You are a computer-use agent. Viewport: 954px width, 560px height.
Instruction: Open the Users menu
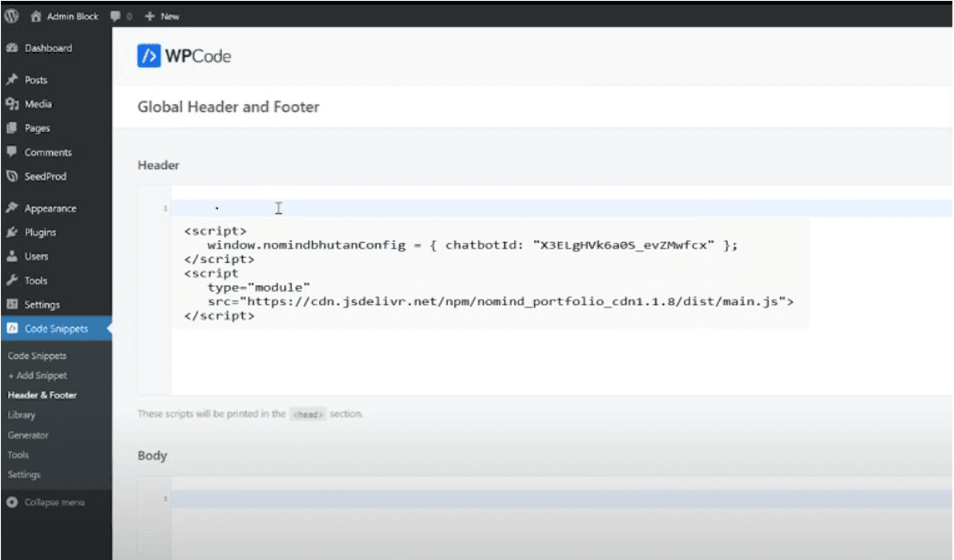pos(36,256)
